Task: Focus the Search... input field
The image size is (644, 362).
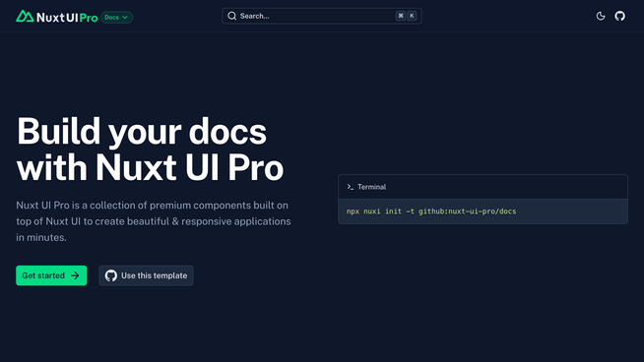Action: 322,16
